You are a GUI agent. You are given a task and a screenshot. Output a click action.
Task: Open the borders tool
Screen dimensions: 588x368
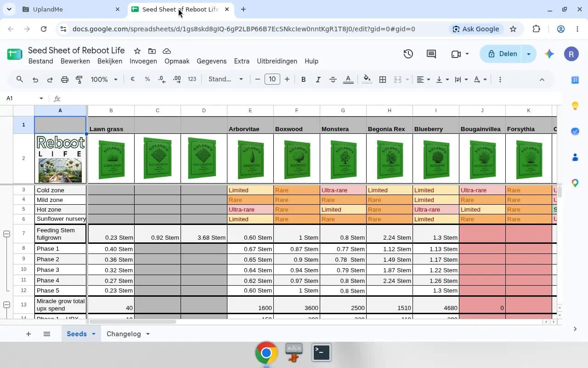coord(383,80)
